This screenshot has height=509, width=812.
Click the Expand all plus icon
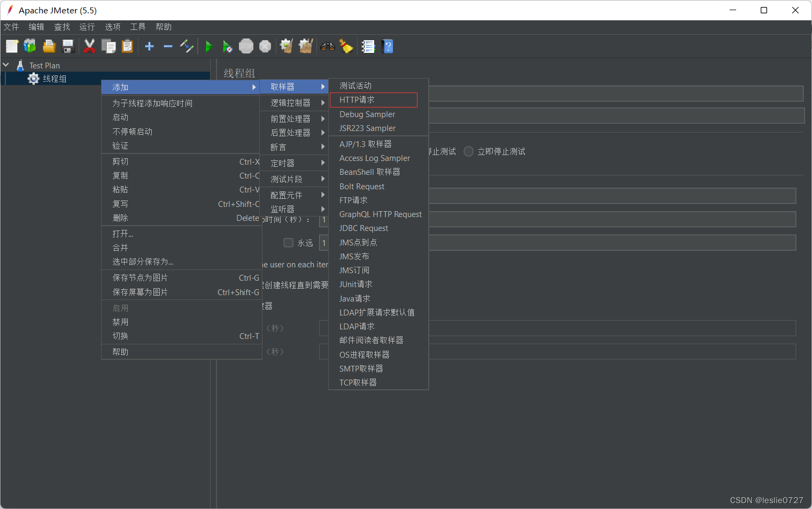pyautogui.click(x=150, y=47)
